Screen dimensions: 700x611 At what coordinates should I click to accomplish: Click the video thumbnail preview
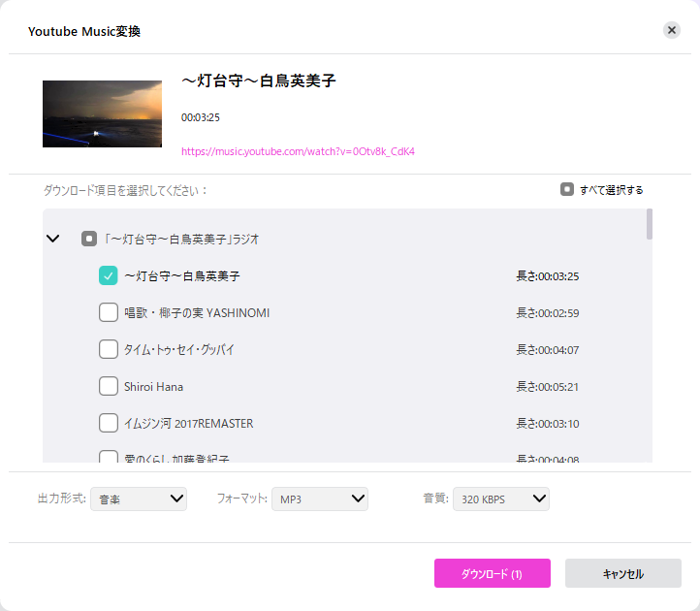click(x=102, y=113)
